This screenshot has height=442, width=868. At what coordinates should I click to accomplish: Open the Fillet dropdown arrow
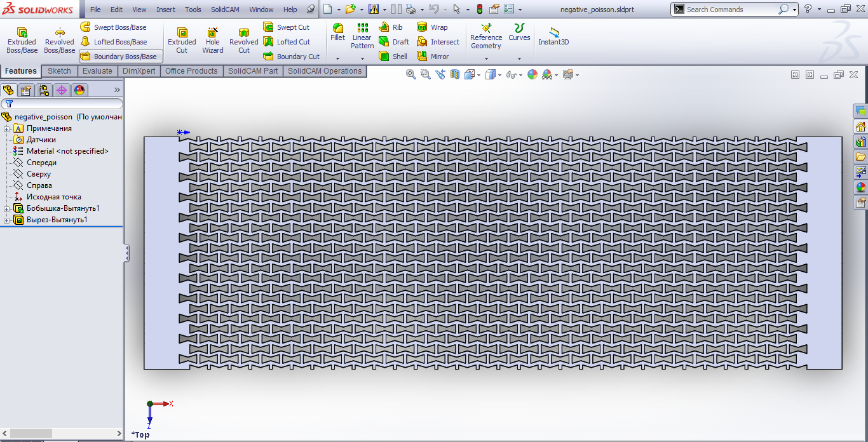click(x=338, y=58)
